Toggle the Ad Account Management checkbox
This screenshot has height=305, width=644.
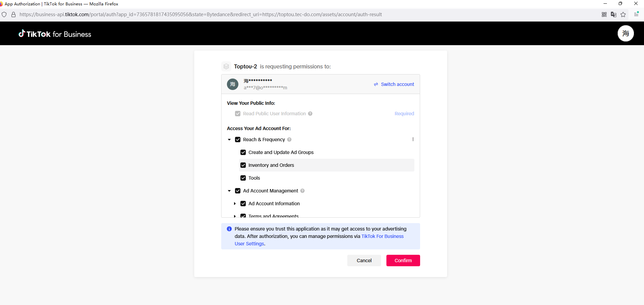[x=238, y=191]
